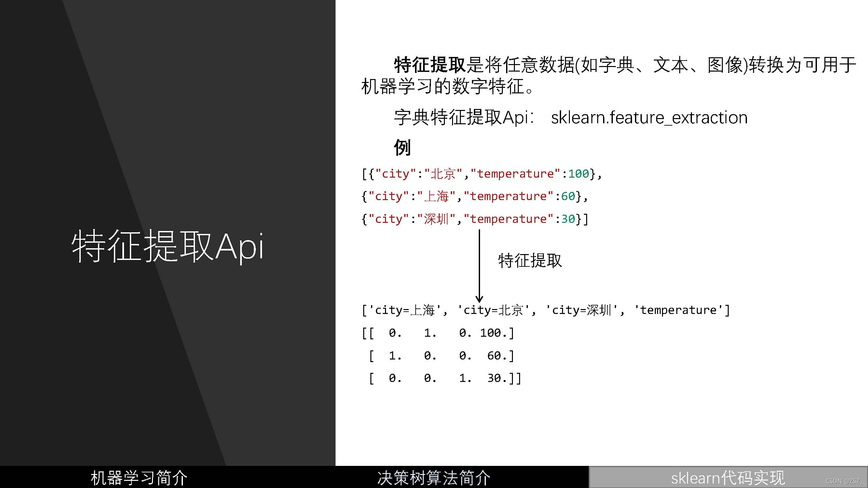Click the 特征提取 label beside arrow
Screen dimensions: 868x488
pos(530,261)
